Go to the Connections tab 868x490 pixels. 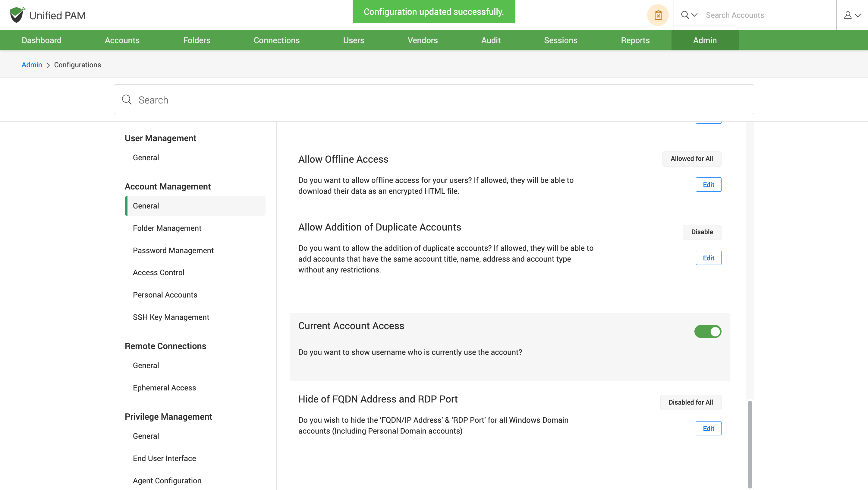(x=276, y=40)
